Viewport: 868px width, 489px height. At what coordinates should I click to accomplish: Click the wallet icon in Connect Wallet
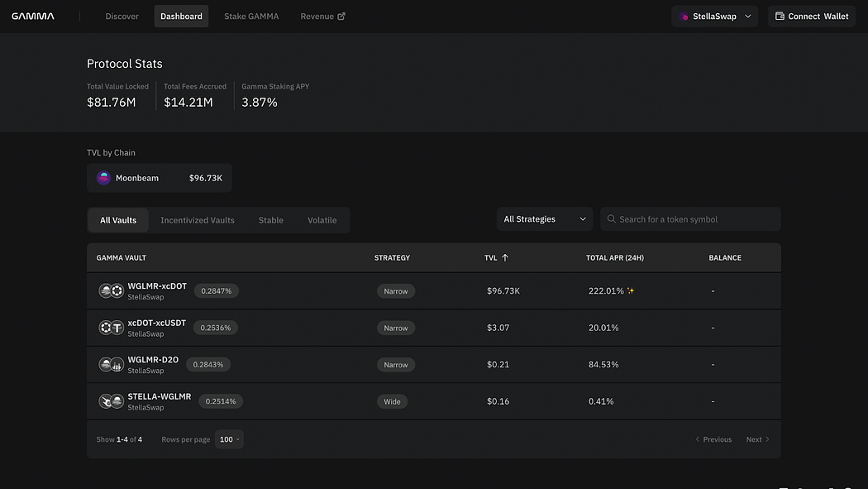click(780, 16)
